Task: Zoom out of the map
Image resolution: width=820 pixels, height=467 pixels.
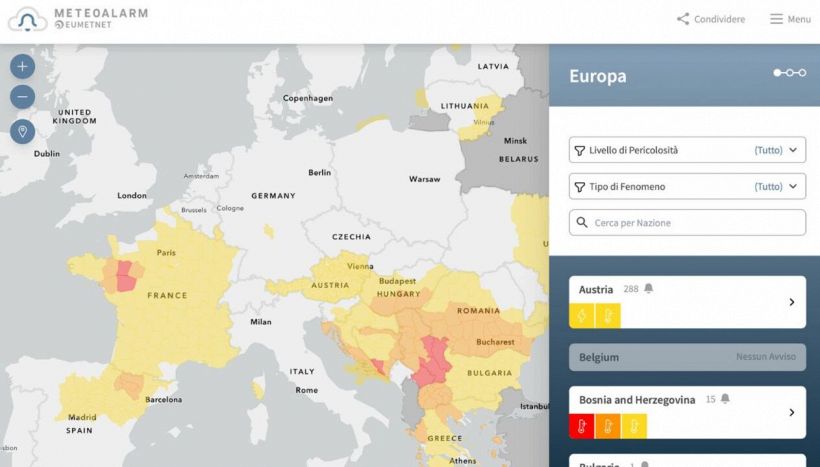Action: pos(22,97)
